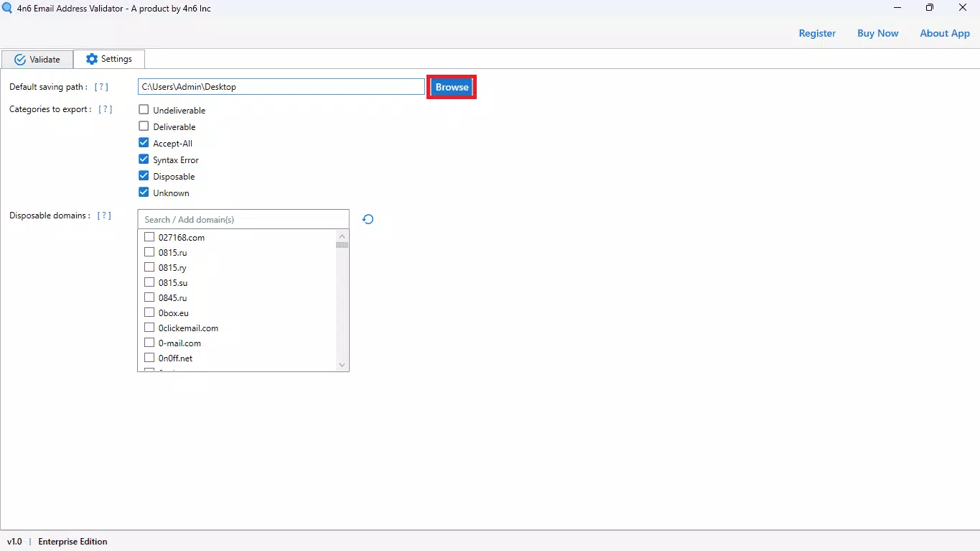The image size is (980, 551).
Task: Close the 4n6 Email Address Validator window
Action: click(x=963, y=8)
